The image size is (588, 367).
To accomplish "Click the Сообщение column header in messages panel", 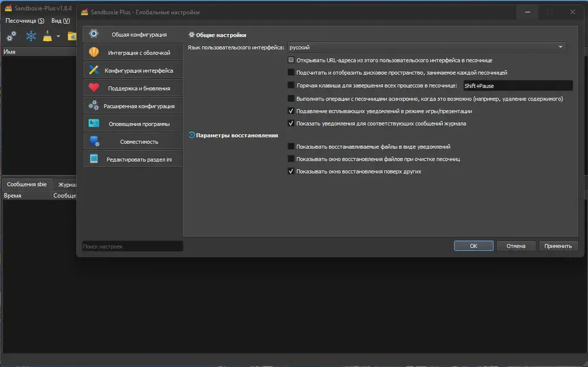I will (64, 195).
